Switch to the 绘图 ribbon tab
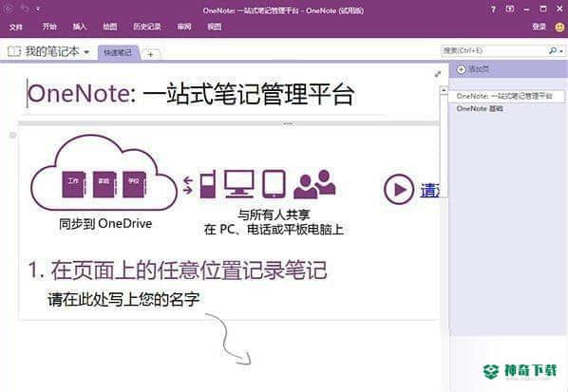Screen dimensions: 568x392 [x=110, y=27]
